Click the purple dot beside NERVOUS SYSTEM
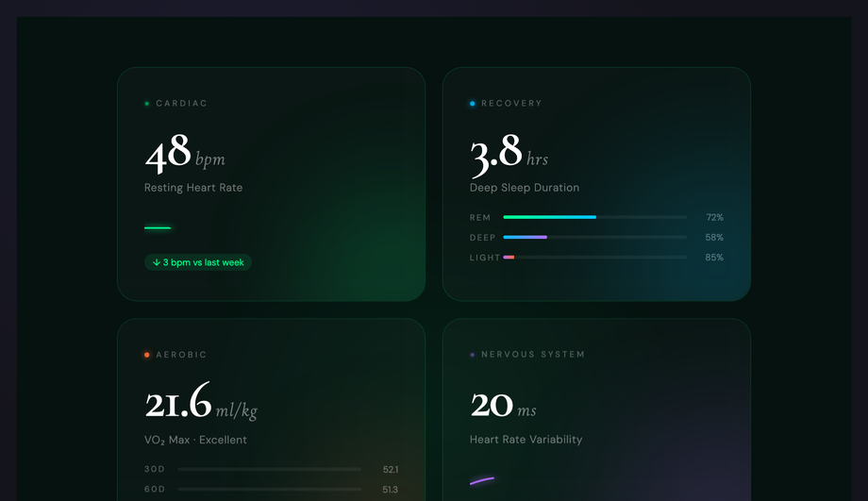The image size is (868, 501). (x=472, y=355)
